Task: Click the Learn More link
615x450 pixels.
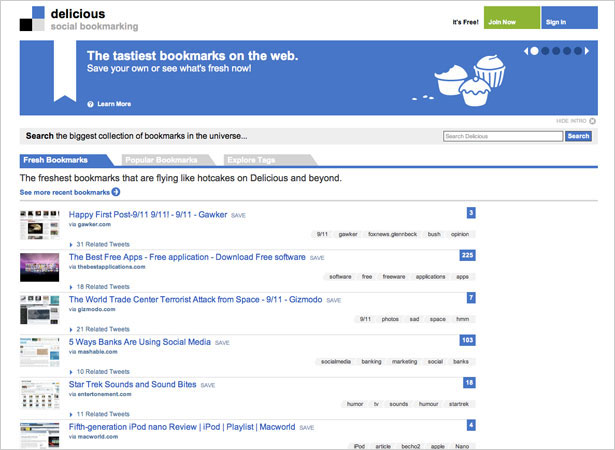Action: (x=114, y=104)
